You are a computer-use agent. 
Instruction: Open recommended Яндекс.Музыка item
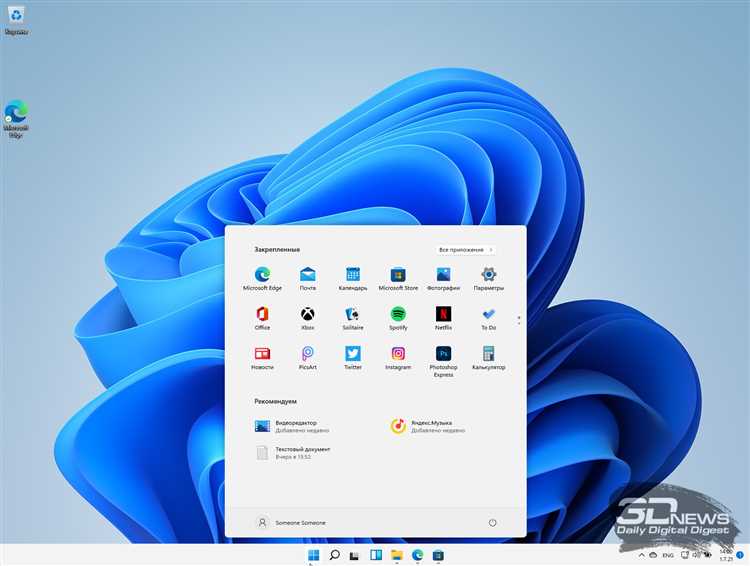click(428, 426)
